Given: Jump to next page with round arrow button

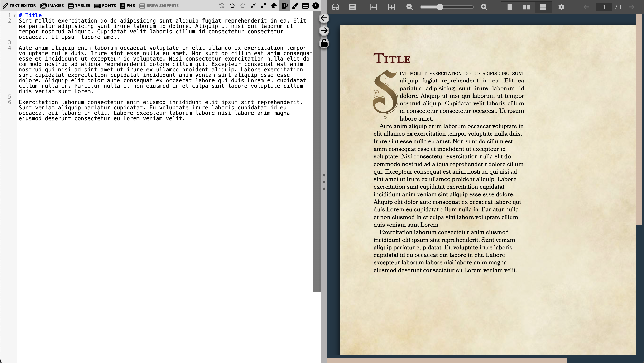Looking at the screenshot, I should click(x=324, y=31).
